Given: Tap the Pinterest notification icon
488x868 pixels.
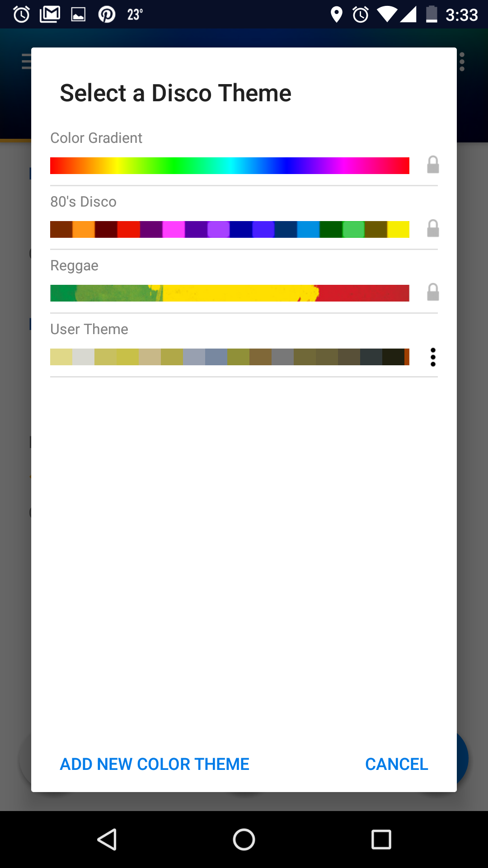Looking at the screenshot, I should pyautogui.click(x=107, y=15).
